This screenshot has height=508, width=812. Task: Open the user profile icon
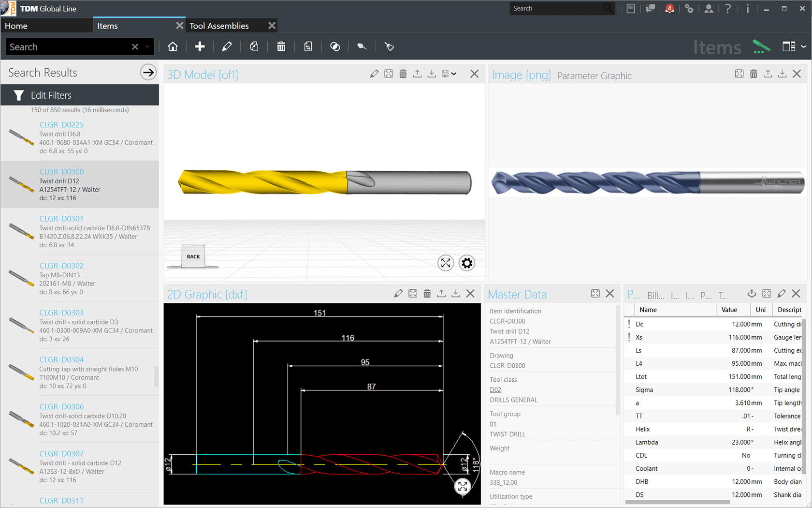pos(709,8)
